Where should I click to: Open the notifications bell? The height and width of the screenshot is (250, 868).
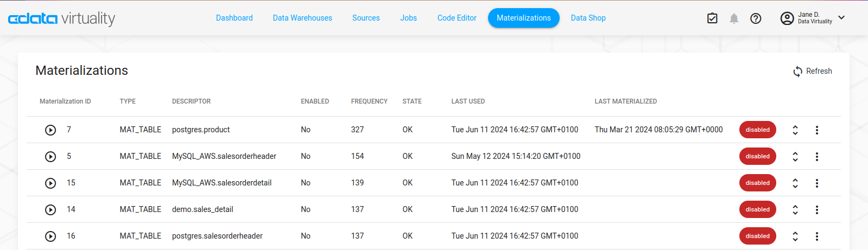point(734,18)
